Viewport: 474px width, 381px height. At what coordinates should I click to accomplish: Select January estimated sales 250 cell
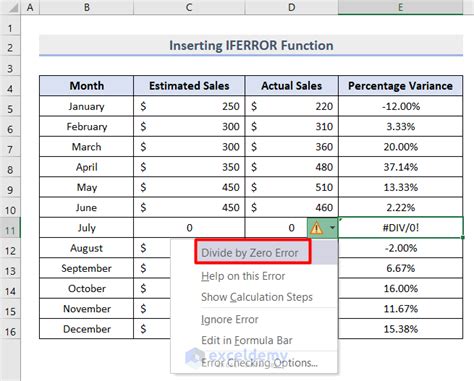pos(189,106)
